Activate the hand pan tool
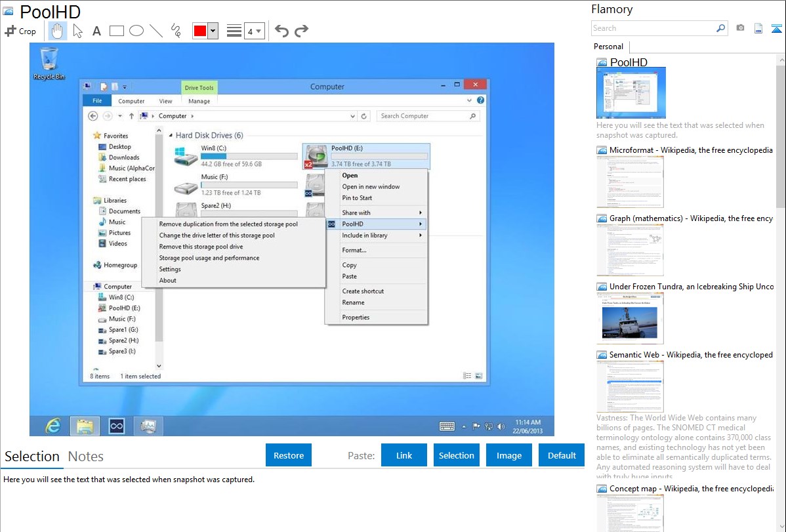 pos(57,31)
